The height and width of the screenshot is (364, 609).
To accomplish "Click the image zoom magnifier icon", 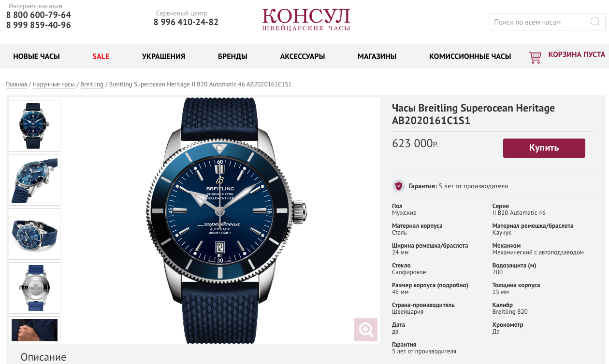I will [x=366, y=330].
